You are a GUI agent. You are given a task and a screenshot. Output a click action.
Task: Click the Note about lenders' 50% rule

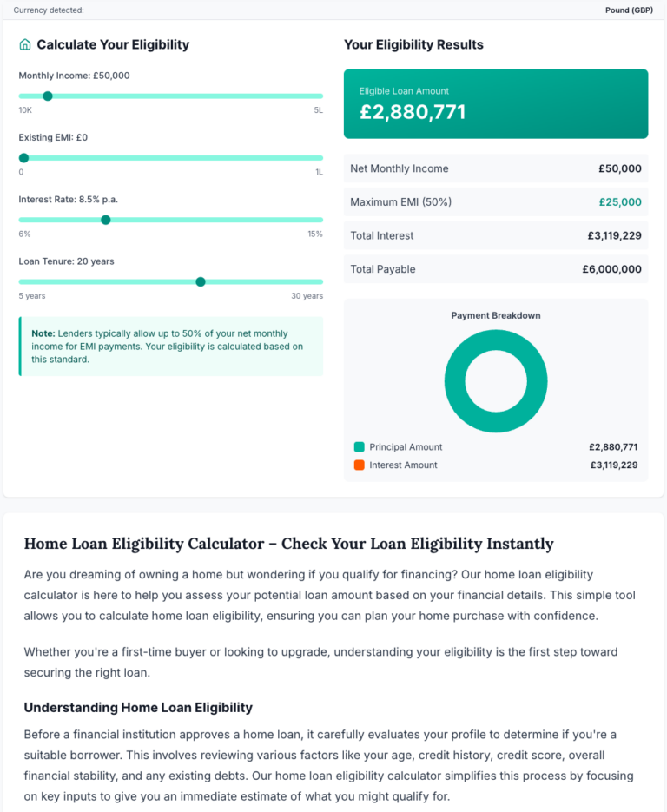(x=171, y=347)
